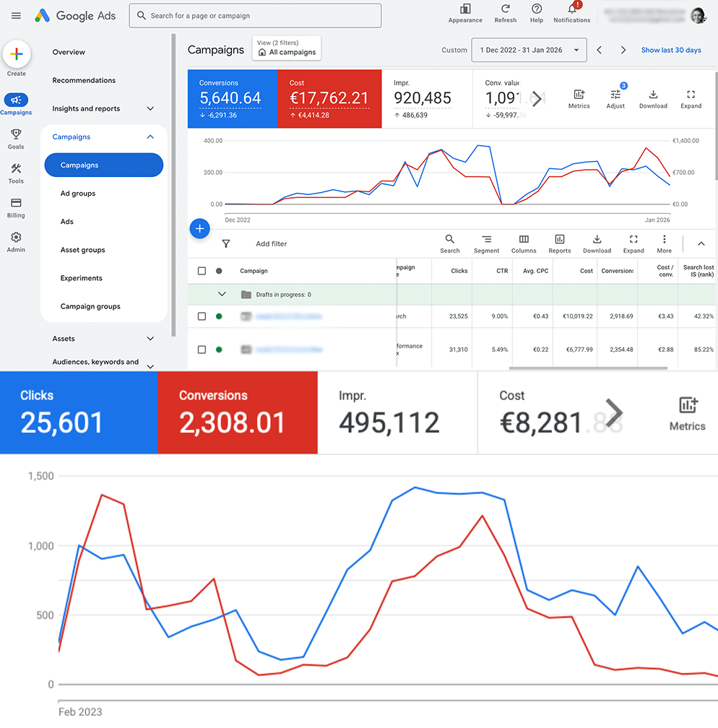Click the filter funnel icon
Image resolution: width=718 pixels, height=728 pixels.
(x=225, y=244)
